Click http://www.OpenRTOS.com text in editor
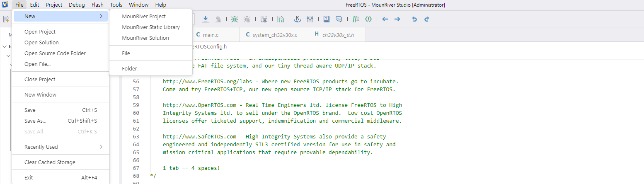Image resolution: width=644 pixels, height=184 pixels. tap(199, 105)
